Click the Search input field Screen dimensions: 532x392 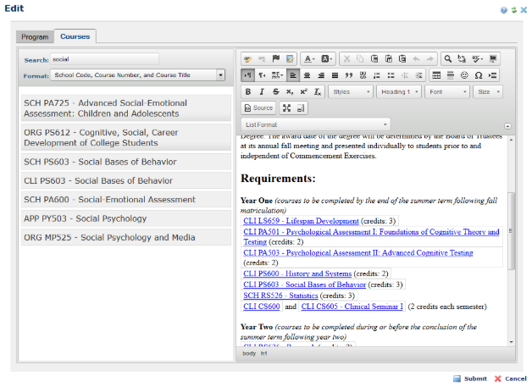coord(104,59)
